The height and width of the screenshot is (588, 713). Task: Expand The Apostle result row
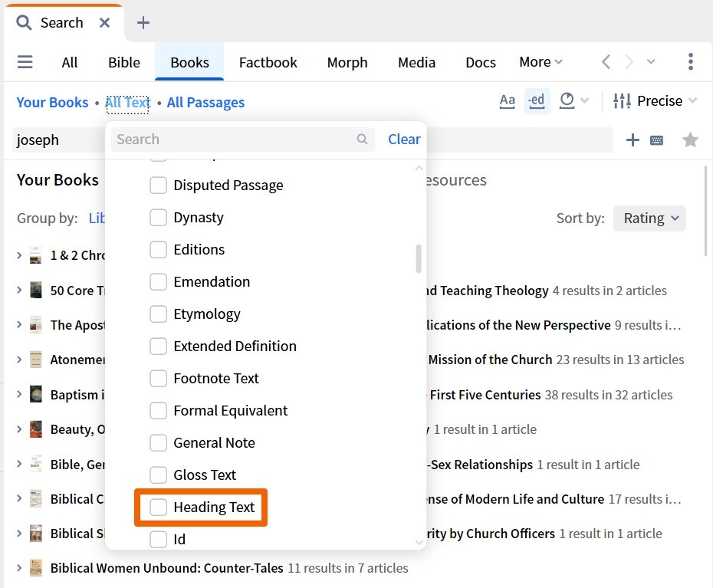(x=19, y=325)
